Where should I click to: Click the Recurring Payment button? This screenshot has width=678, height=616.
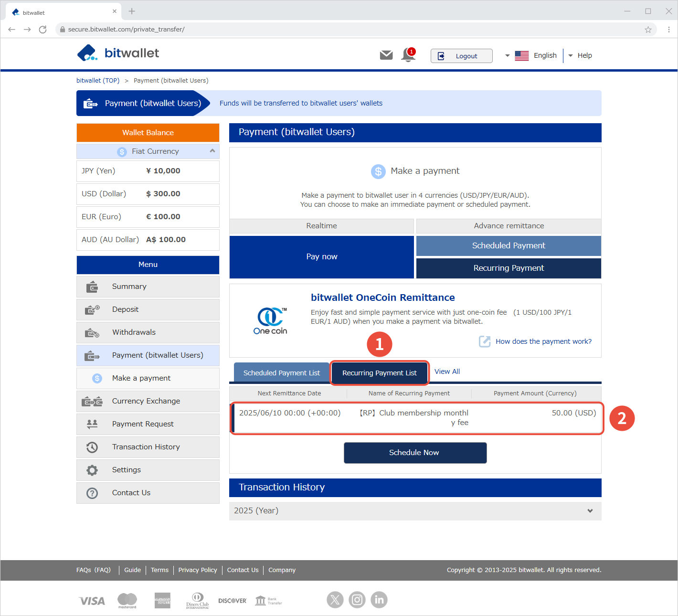coord(508,268)
